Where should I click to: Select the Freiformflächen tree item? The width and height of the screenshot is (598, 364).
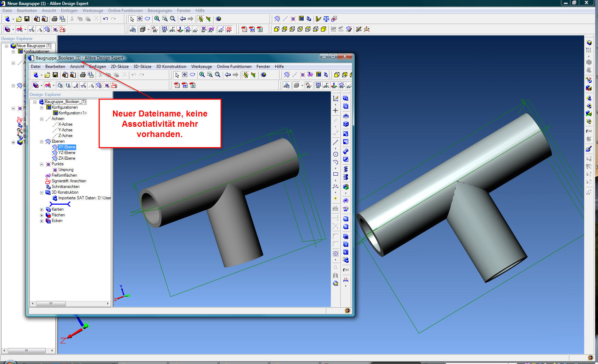(x=64, y=175)
